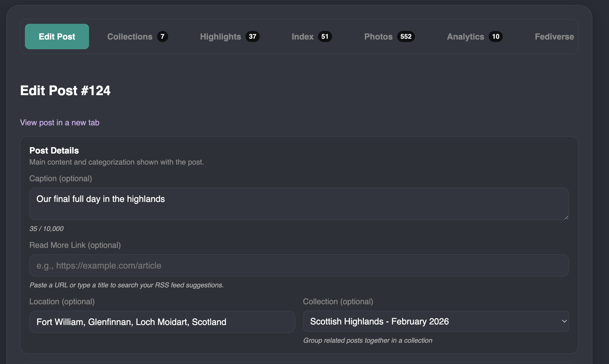Switch to the Collections tab
The height and width of the screenshot is (364, 609).
[130, 37]
